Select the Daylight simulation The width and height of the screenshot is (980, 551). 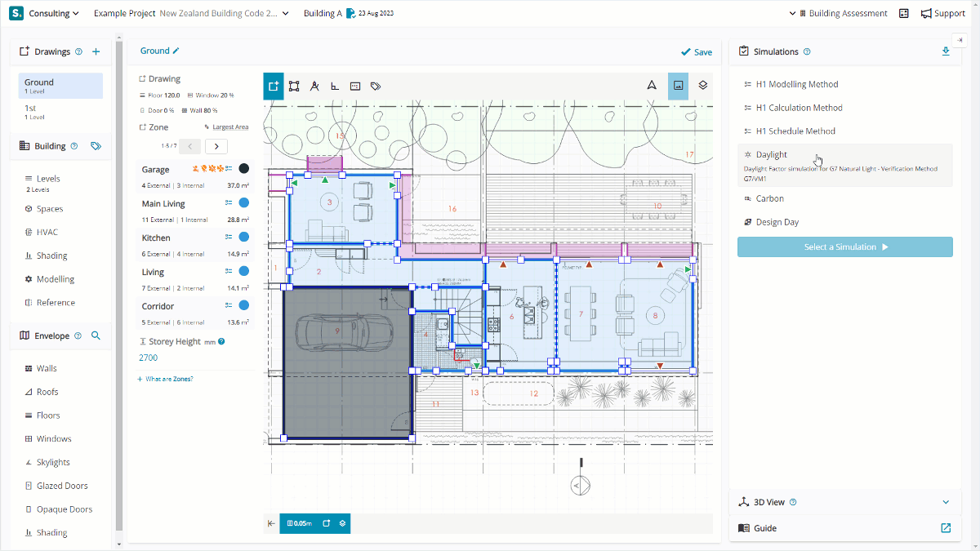(844, 165)
